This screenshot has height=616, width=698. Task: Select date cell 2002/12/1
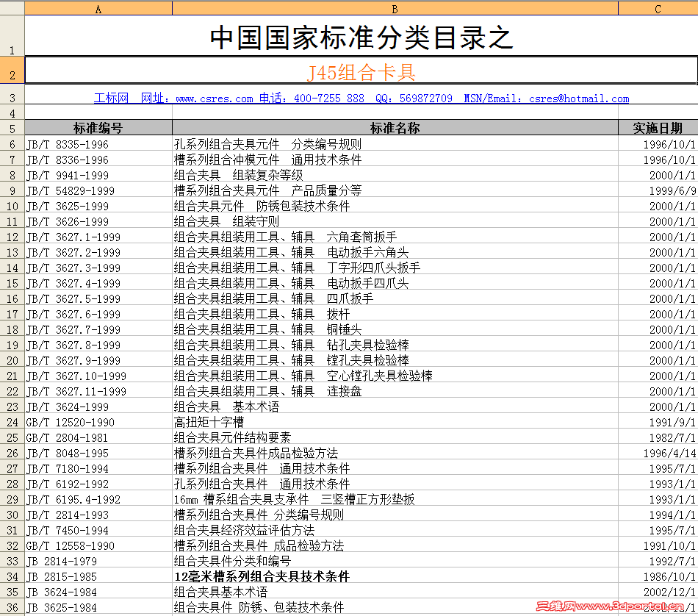click(x=658, y=592)
